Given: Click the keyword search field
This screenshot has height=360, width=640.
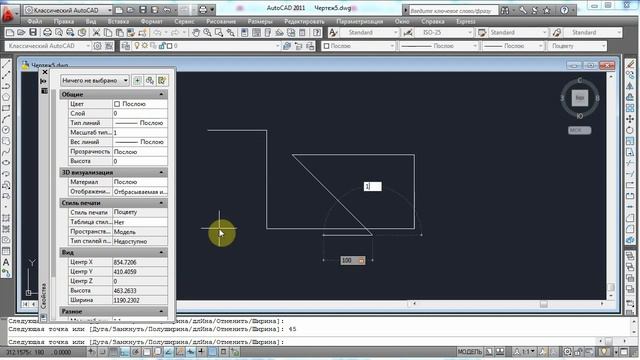Looking at the screenshot, I should 453,10.
